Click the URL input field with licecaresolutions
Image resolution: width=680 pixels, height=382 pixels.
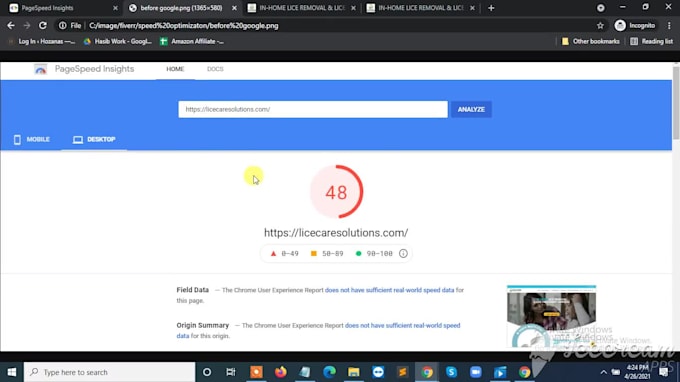point(313,109)
